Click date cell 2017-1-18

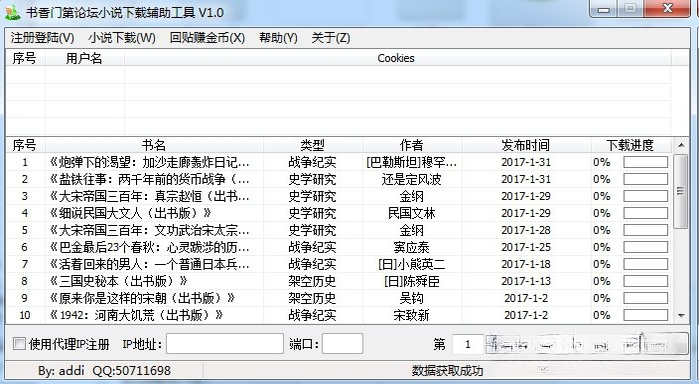tap(526, 264)
